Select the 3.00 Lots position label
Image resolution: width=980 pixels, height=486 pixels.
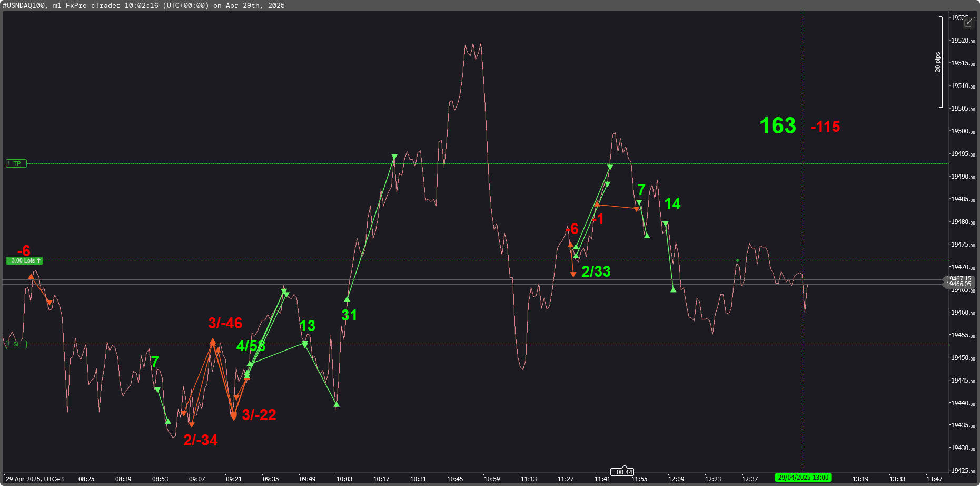pos(24,260)
